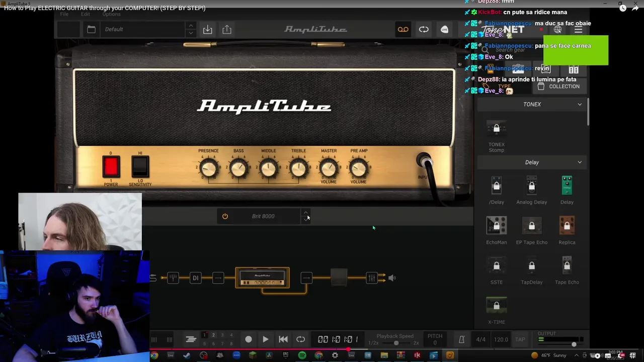Click the COLLECTION button
644x362 pixels.
(x=558, y=86)
